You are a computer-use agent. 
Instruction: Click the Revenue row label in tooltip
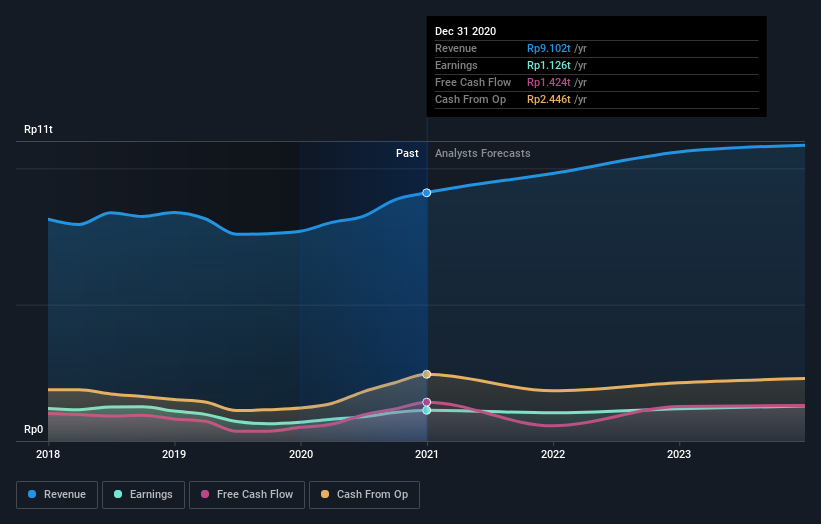coord(456,48)
